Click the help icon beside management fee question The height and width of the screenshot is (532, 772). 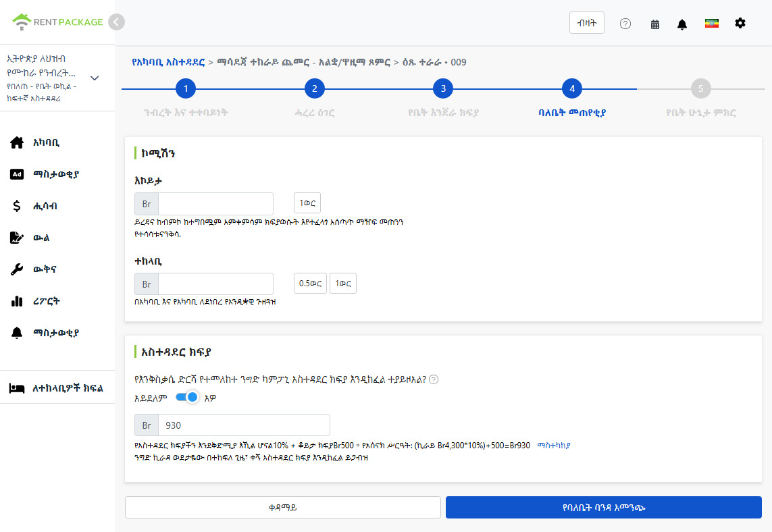[x=434, y=379]
